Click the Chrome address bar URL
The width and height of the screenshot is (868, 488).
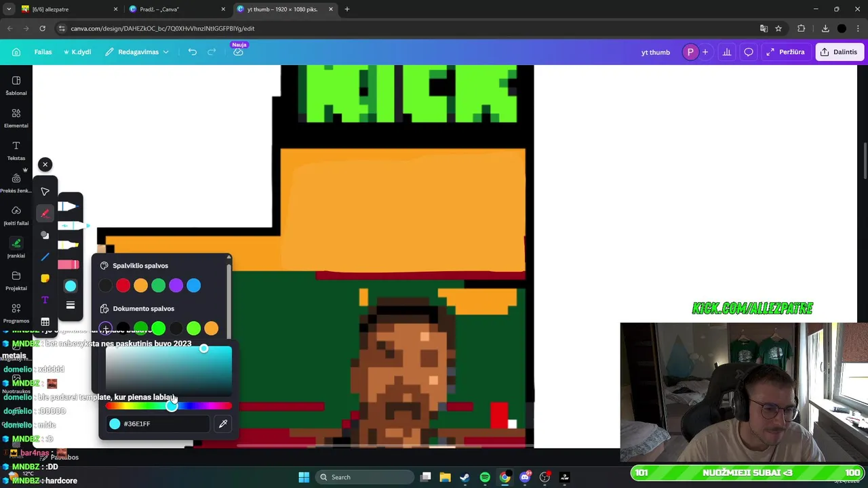coord(163,28)
